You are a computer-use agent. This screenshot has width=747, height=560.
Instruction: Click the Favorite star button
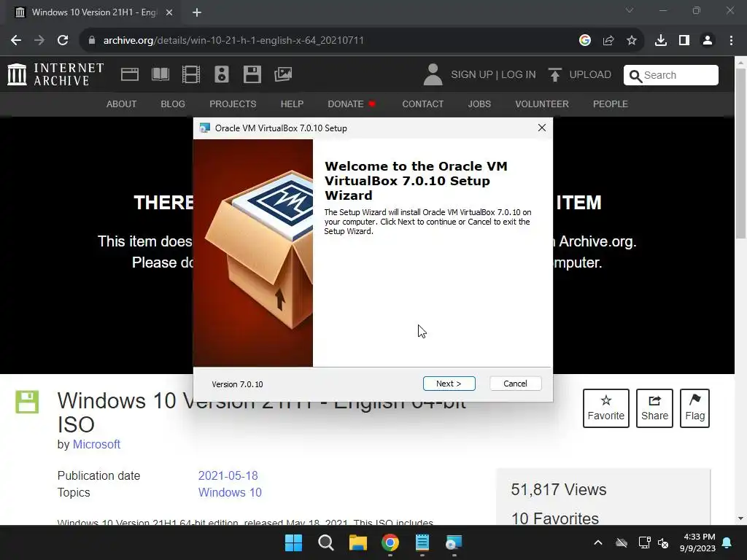click(x=606, y=408)
